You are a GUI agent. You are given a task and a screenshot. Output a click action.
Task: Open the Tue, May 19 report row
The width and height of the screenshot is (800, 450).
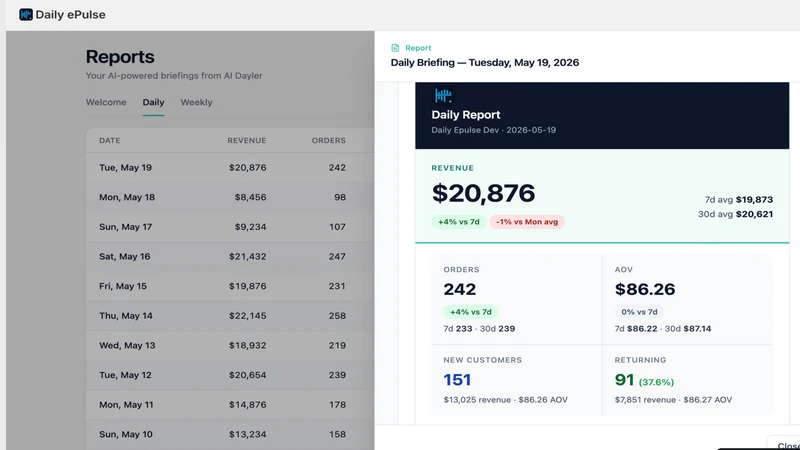[230, 167]
